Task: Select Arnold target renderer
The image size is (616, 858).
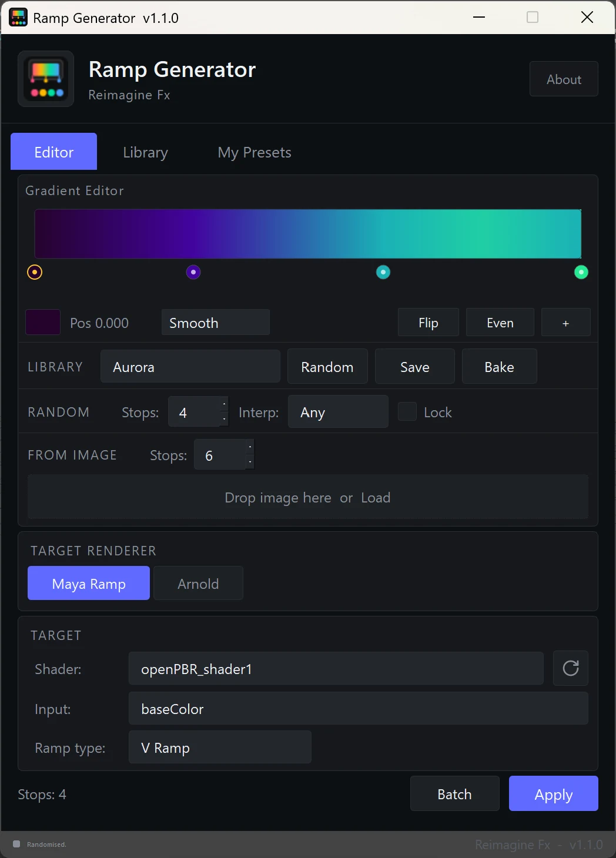Action: (198, 583)
